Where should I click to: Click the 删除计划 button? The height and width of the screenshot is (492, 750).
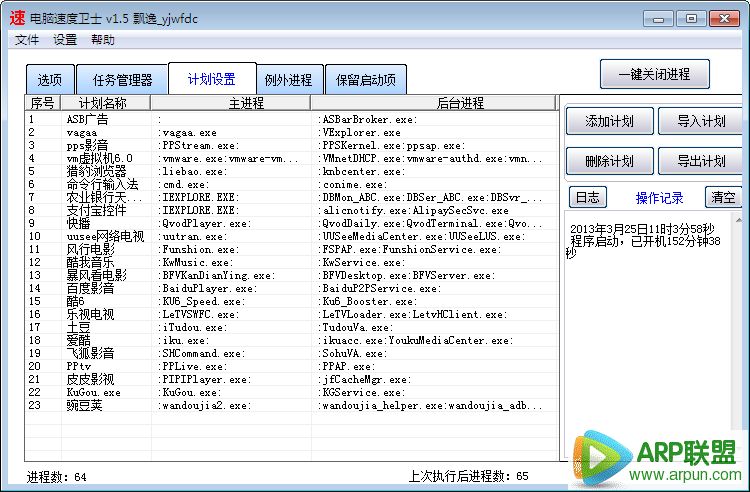[609, 161]
